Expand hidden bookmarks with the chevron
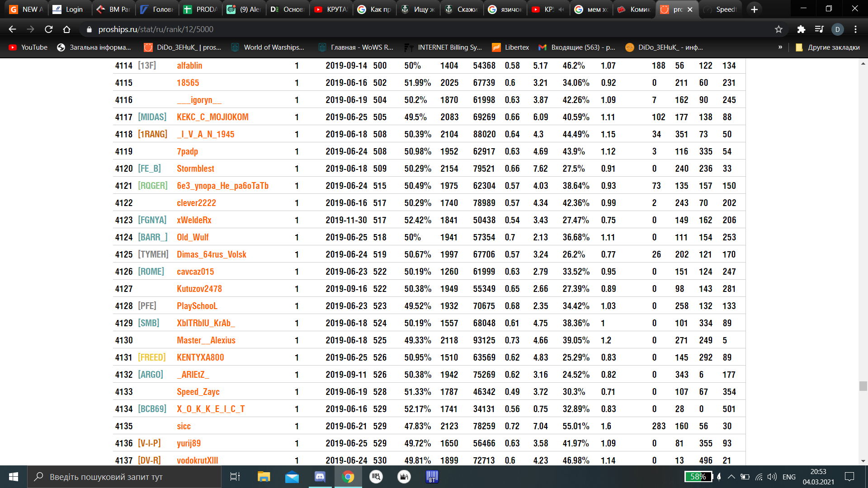The width and height of the screenshot is (868, 488). pos(780,47)
